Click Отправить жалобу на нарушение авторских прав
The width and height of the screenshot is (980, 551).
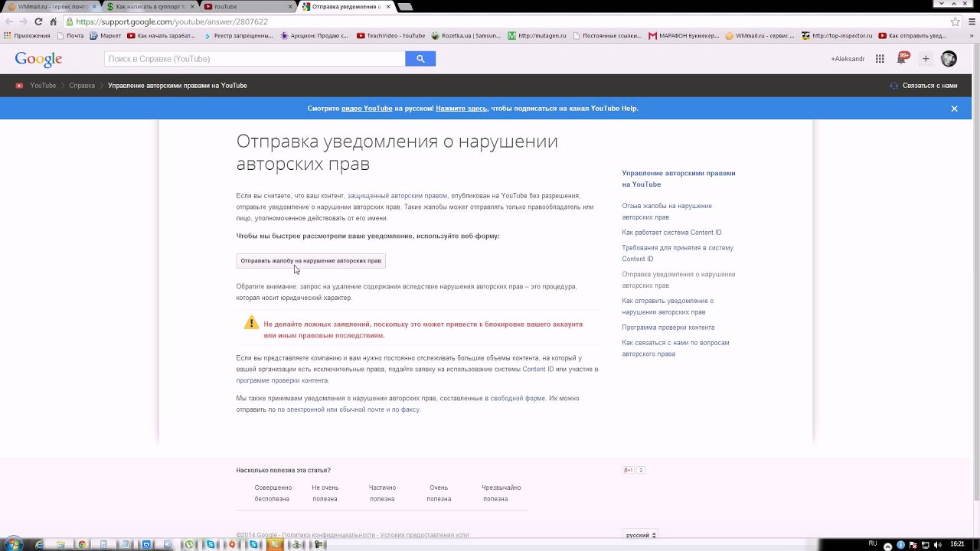311,261
